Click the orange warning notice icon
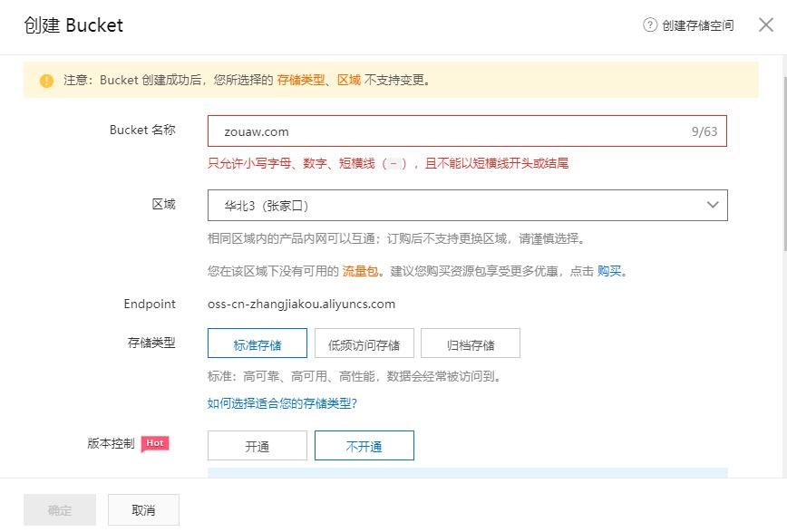 46,81
